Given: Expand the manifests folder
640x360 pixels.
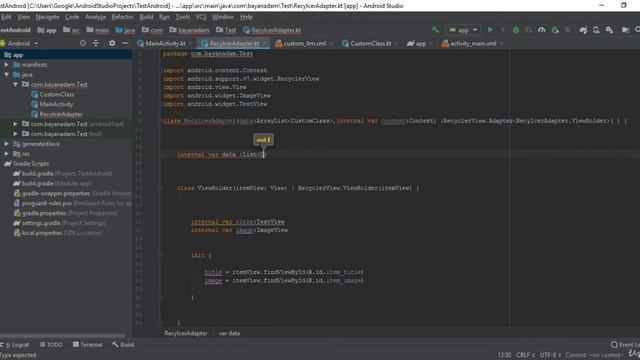Looking at the screenshot, I should tap(6, 65).
